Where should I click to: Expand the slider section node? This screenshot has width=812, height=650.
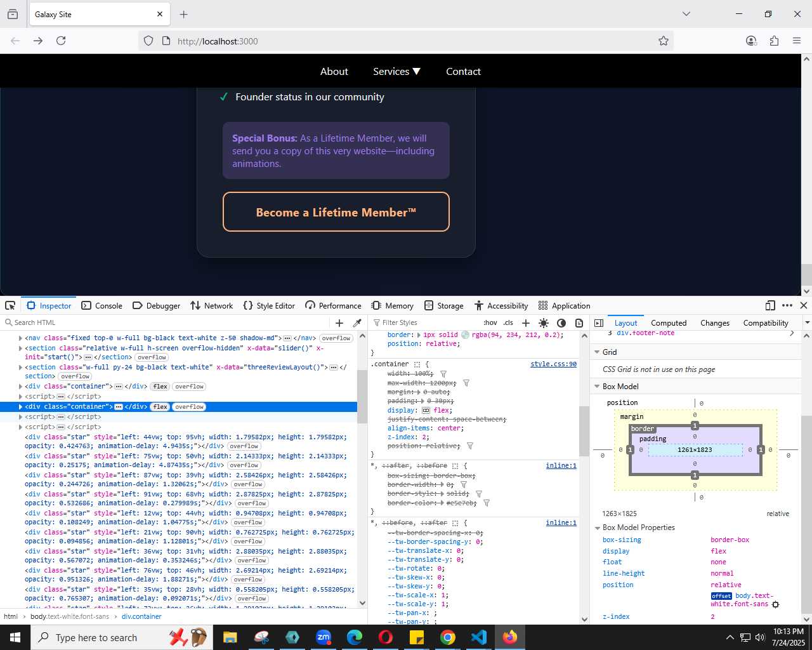20,348
